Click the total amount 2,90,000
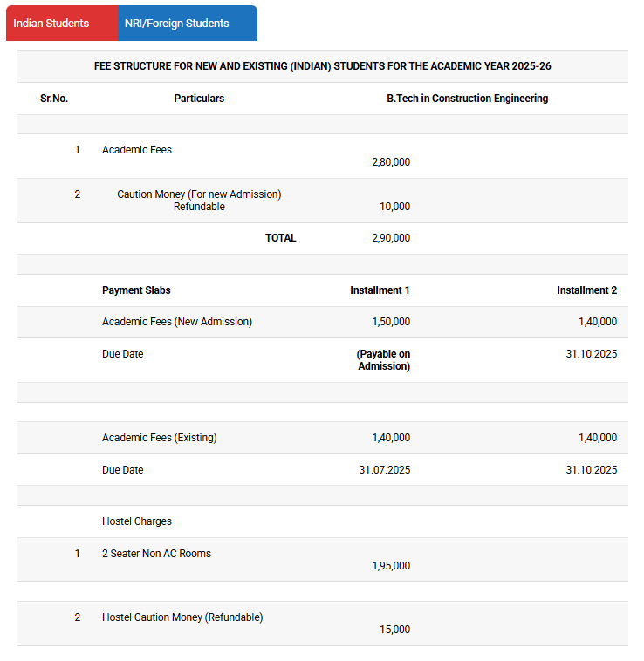 point(390,238)
